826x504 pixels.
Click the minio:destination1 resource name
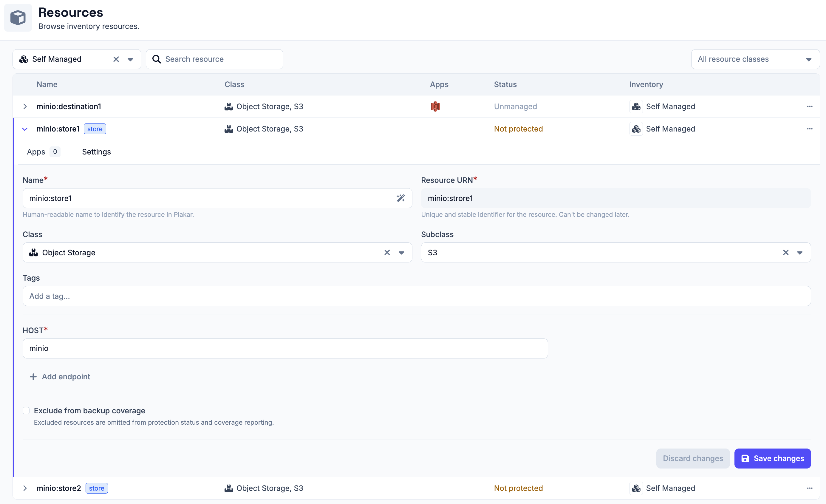[69, 106]
